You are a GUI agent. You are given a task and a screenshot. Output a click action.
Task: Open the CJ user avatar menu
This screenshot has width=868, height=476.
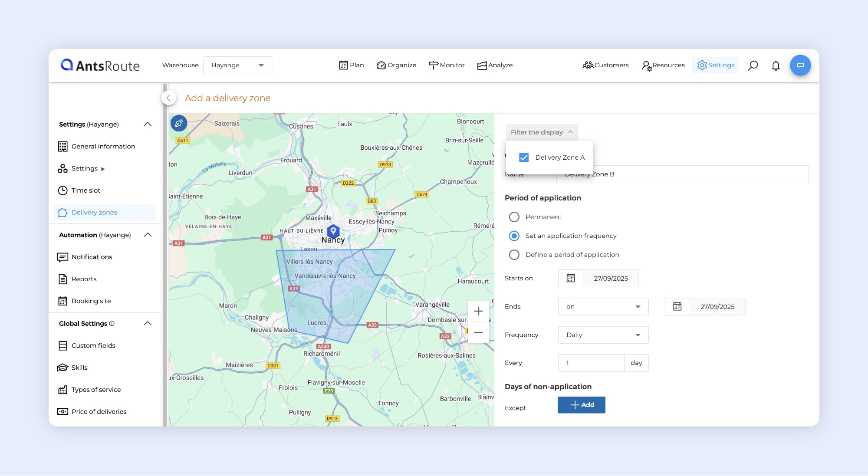tap(800, 65)
